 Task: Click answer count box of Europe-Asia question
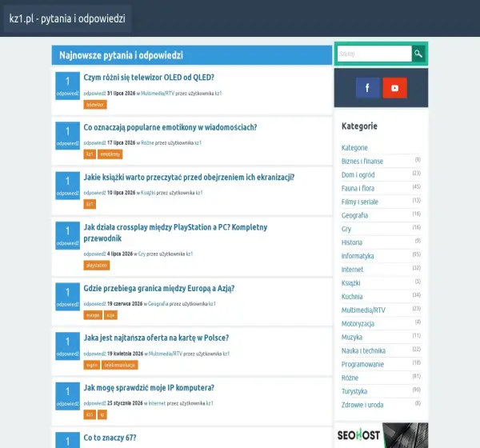coord(68,297)
